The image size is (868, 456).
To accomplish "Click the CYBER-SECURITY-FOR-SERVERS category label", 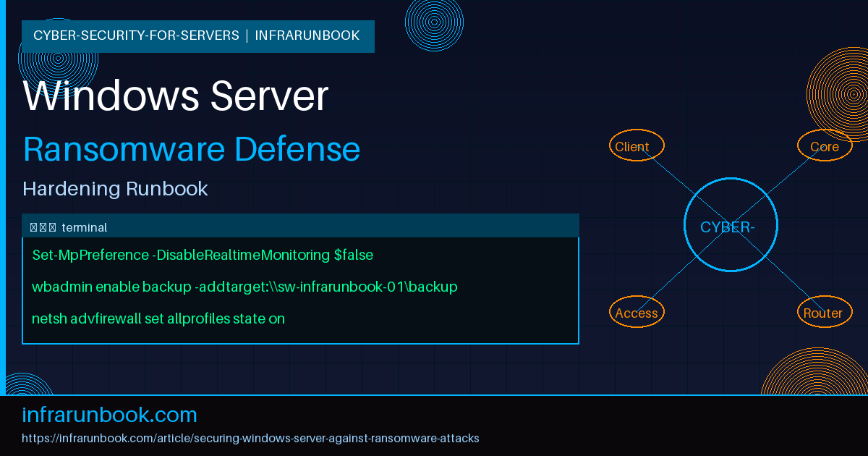I will [x=136, y=35].
